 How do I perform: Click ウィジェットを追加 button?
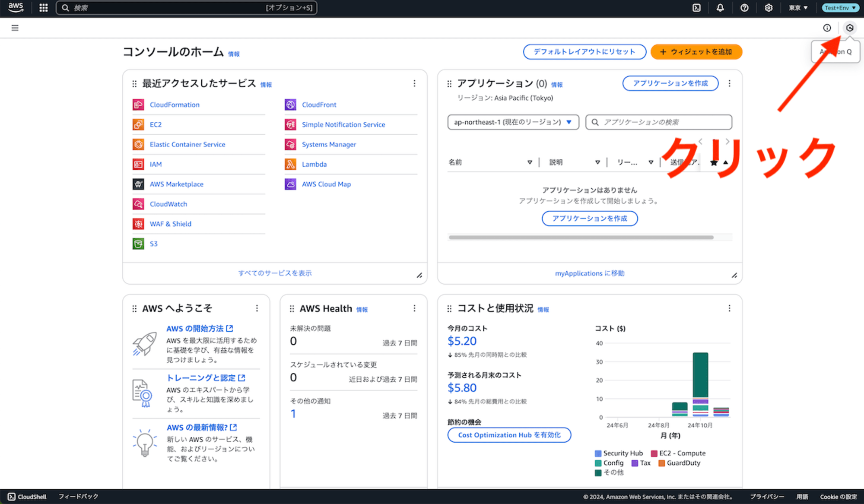(696, 52)
